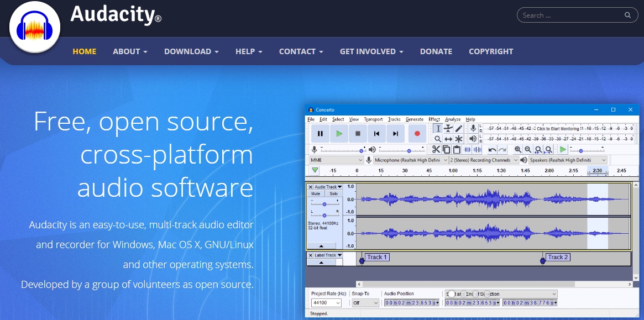The image size is (644, 320).
Task: Open the Microphone recording device dropdown
Action: [x=411, y=160]
